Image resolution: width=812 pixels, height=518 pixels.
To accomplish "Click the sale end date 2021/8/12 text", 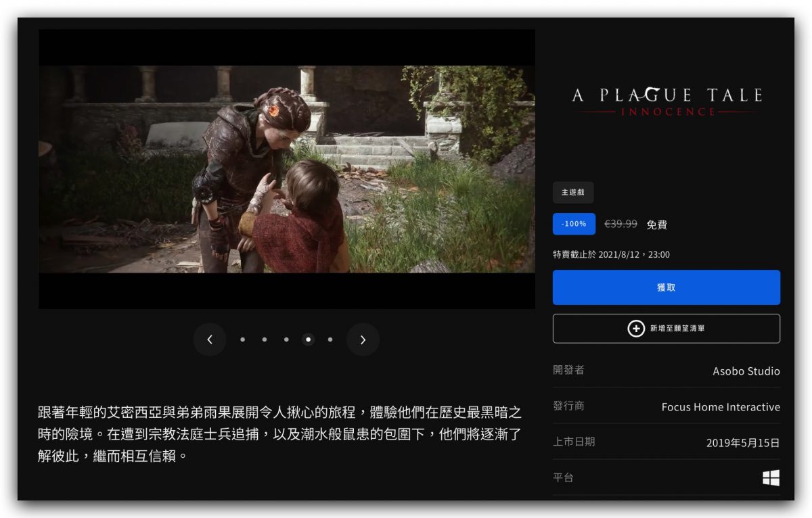I will [x=611, y=254].
